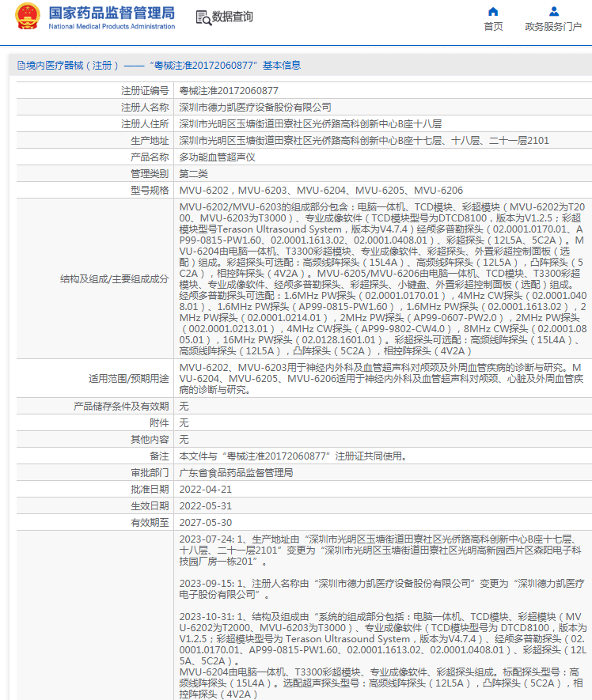The width and height of the screenshot is (592, 700).
Task: Click National Medical Products Administration subtitle
Action: tap(112, 26)
